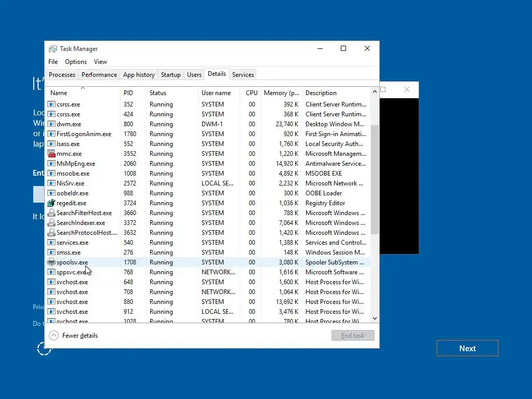Click the scrollbar up arrow

pos(375,91)
